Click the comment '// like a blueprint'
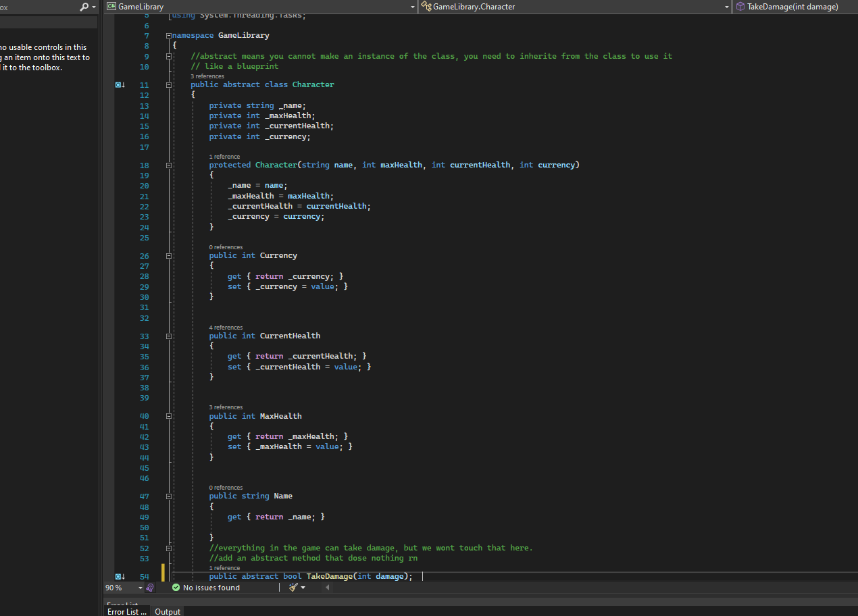 (234, 67)
